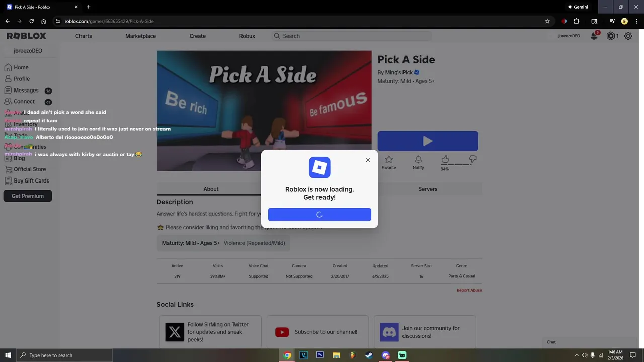Open the Robux balance hexagon icon
Screen dimensions: 644x362
611,36
